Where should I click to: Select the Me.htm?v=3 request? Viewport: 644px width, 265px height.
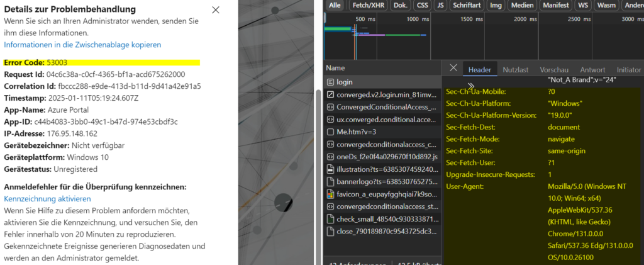coord(357,132)
